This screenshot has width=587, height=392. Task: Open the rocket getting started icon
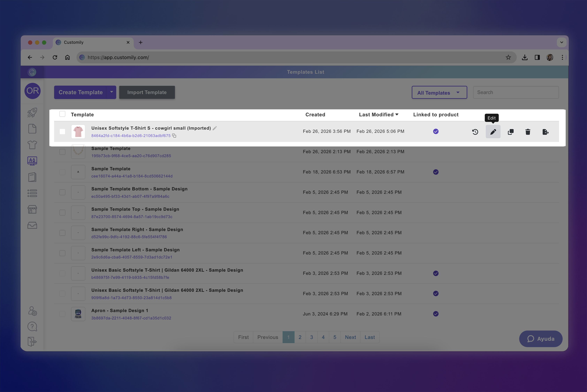tap(32, 112)
